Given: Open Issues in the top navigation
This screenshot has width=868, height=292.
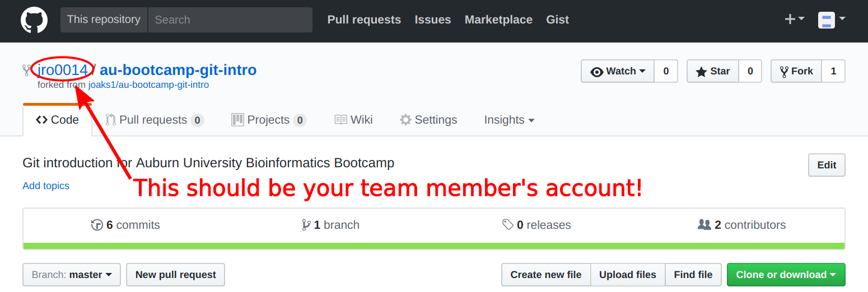Looking at the screenshot, I should (x=433, y=20).
